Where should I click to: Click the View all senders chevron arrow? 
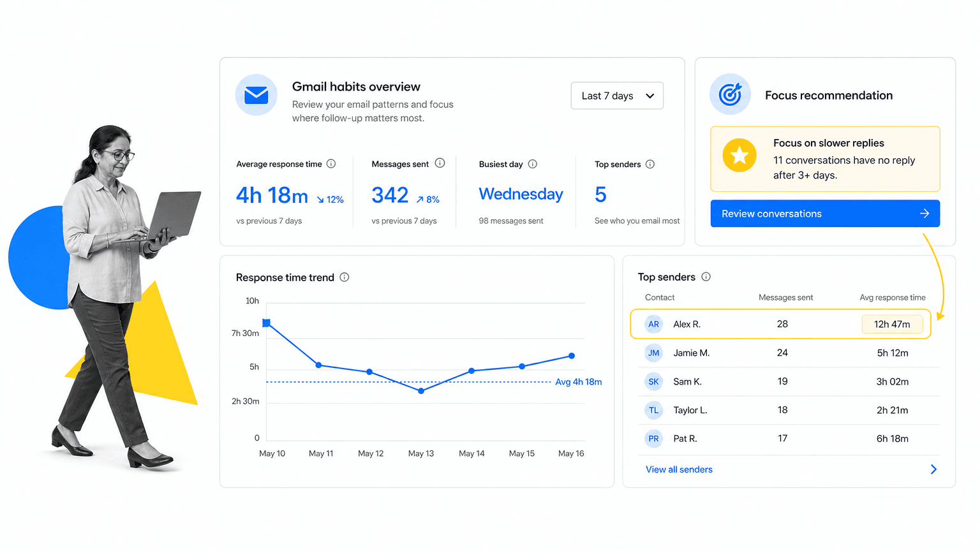tap(933, 469)
